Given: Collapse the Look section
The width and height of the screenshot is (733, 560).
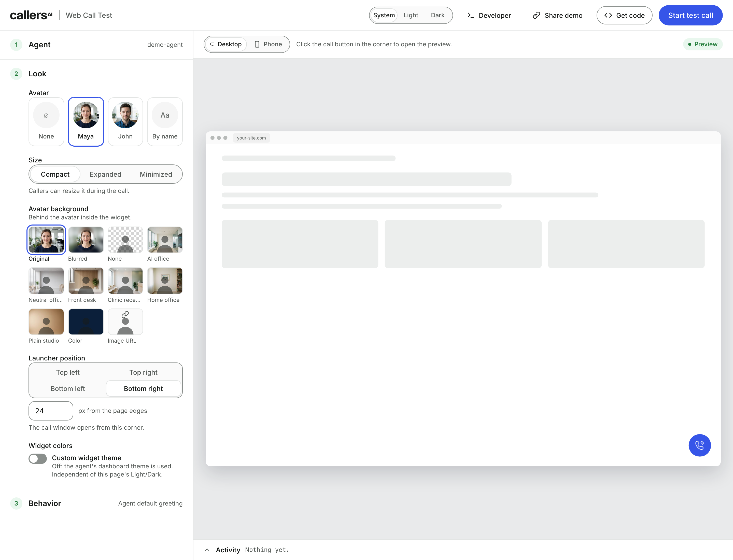Looking at the screenshot, I should coord(96,74).
